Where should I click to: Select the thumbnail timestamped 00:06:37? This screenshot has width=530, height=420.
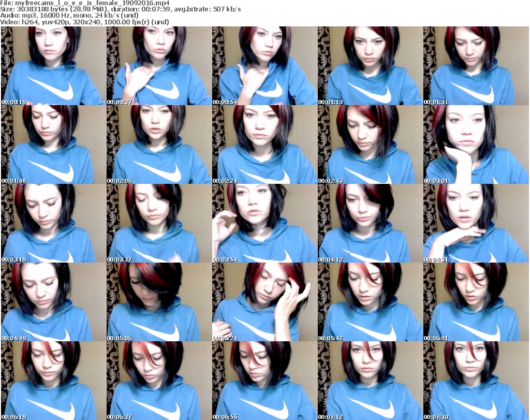click(159, 381)
